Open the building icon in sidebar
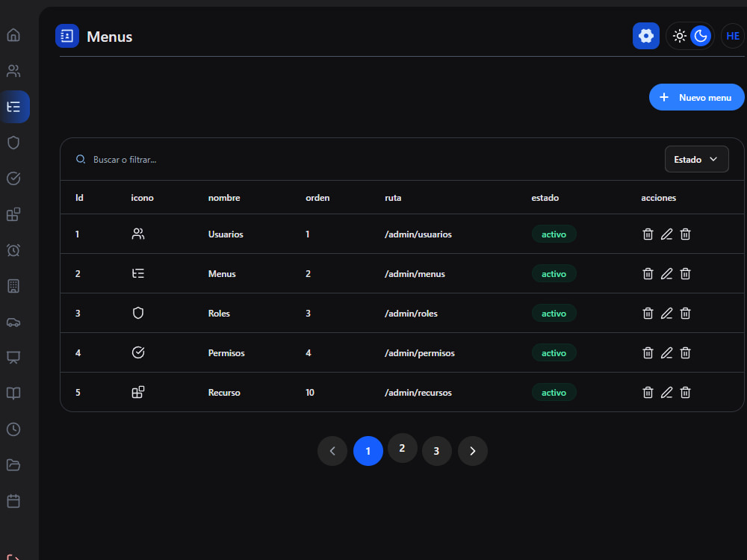This screenshot has width=747, height=560. pos(13,286)
